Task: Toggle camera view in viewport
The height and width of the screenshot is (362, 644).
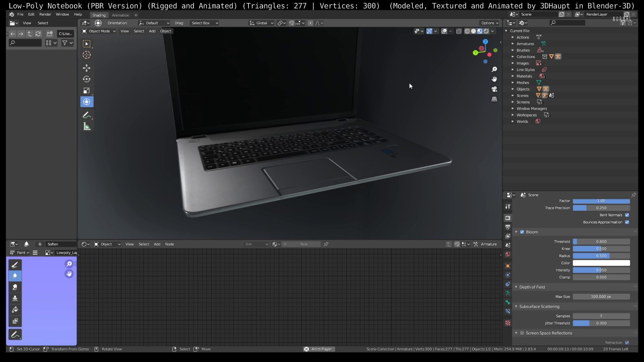Action: pyautogui.click(x=494, y=89)
